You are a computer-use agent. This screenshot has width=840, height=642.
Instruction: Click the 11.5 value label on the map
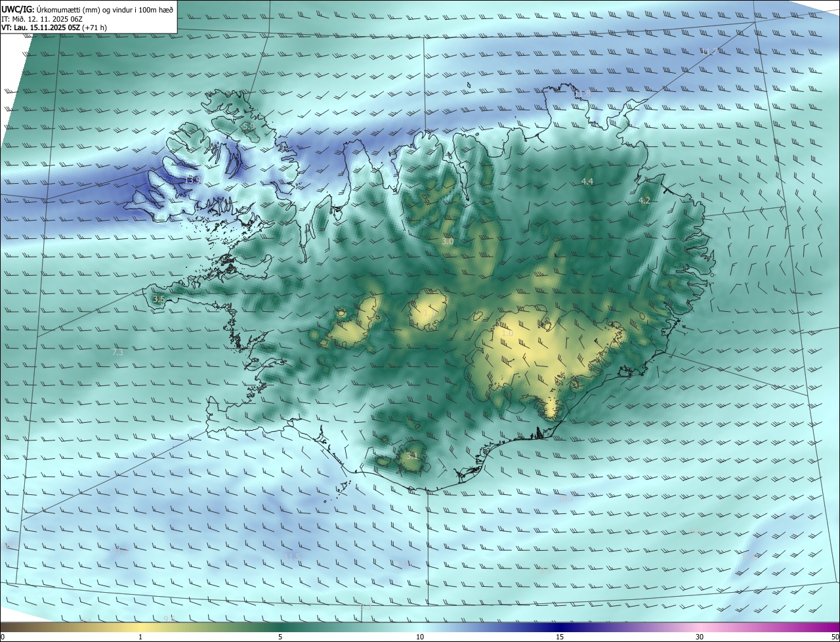[x=293, y=557]
